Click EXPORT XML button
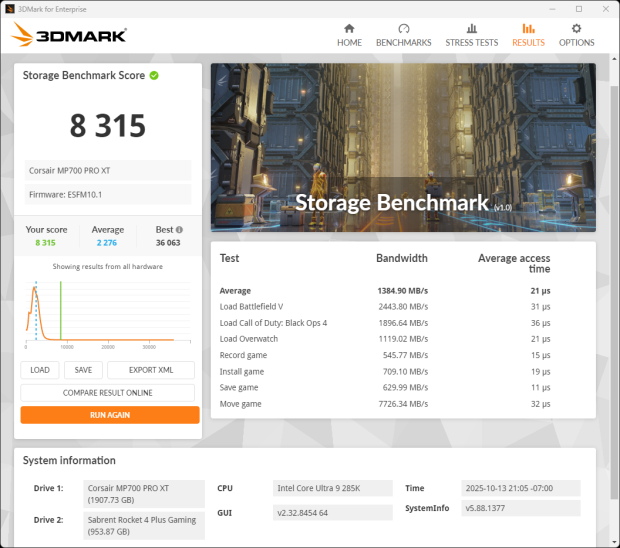The height and width of the screenshot is (548, 620). (x=151, y=370)
